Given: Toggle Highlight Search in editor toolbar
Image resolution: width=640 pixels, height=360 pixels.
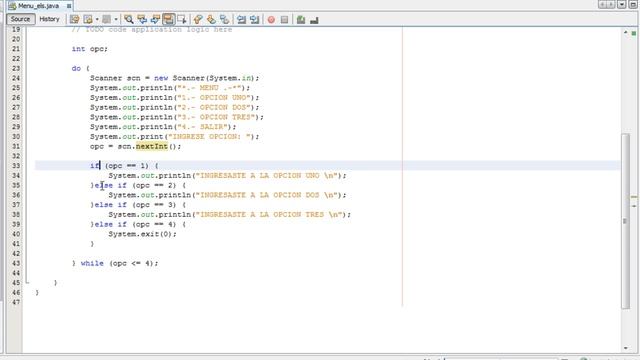Looking at the screenshot, I should pyautogui.click(x=169, y=19).
